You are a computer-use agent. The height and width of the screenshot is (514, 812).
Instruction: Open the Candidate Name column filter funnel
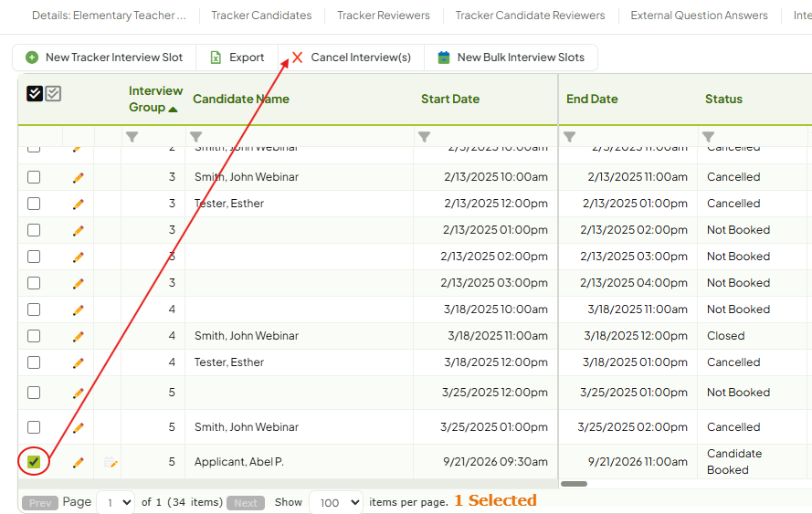tap(195, 137)
